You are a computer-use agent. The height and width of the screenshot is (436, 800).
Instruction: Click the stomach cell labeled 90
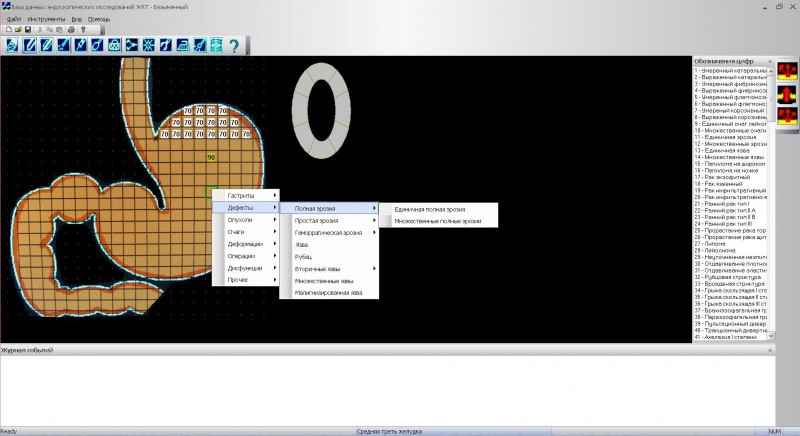coord(211,158)
